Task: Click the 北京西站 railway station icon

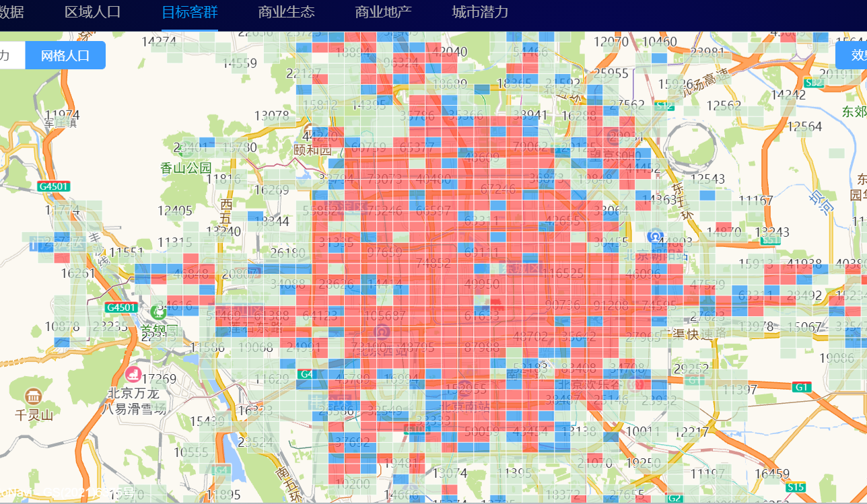Action: point(382,331)
